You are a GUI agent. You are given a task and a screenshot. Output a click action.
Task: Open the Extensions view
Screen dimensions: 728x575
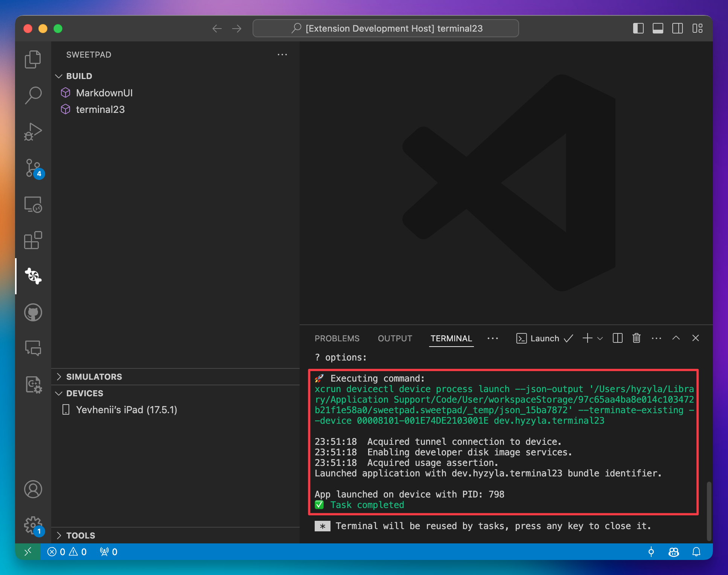33,241
